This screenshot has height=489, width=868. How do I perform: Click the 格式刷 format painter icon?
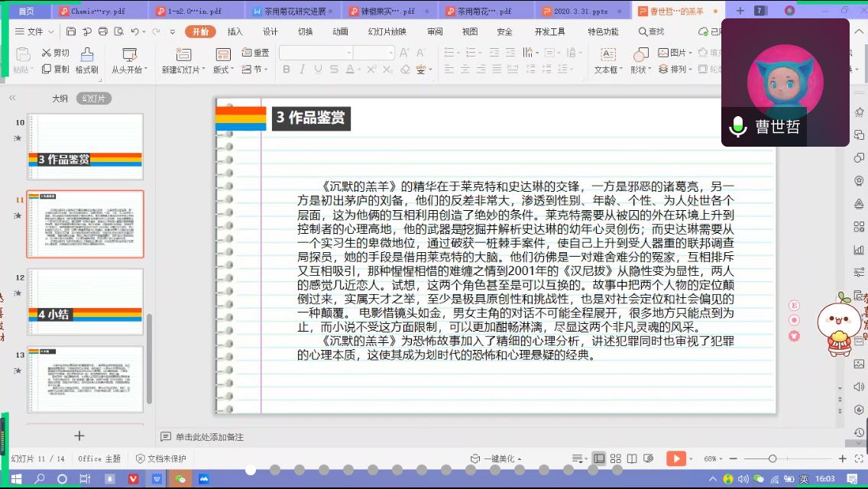pyautogui.click(x=86, y=55)
